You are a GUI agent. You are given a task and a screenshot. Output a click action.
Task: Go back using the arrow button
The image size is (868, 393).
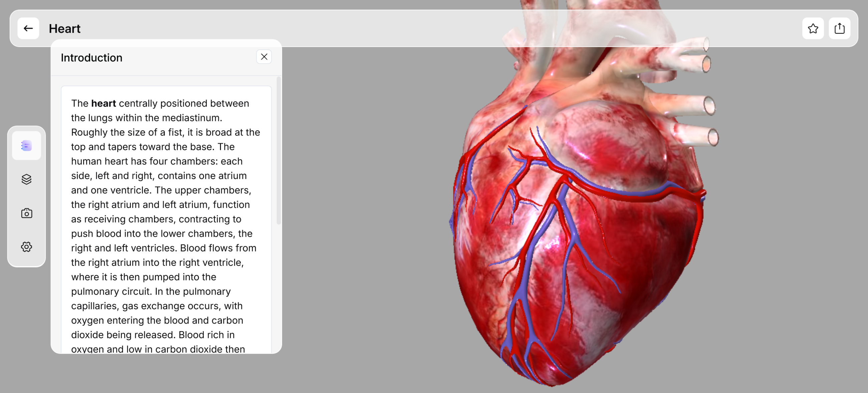28,28
